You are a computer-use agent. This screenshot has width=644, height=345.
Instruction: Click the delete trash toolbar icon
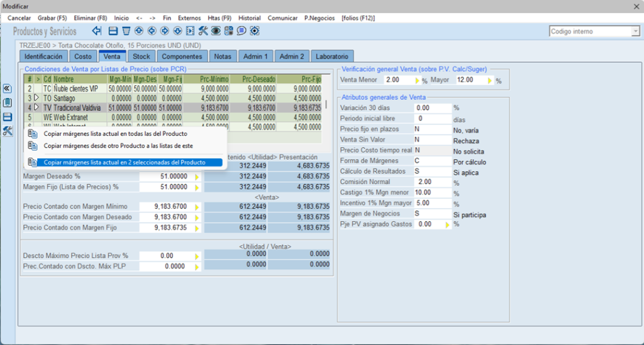pyautogui.click(x=126, y=31)
